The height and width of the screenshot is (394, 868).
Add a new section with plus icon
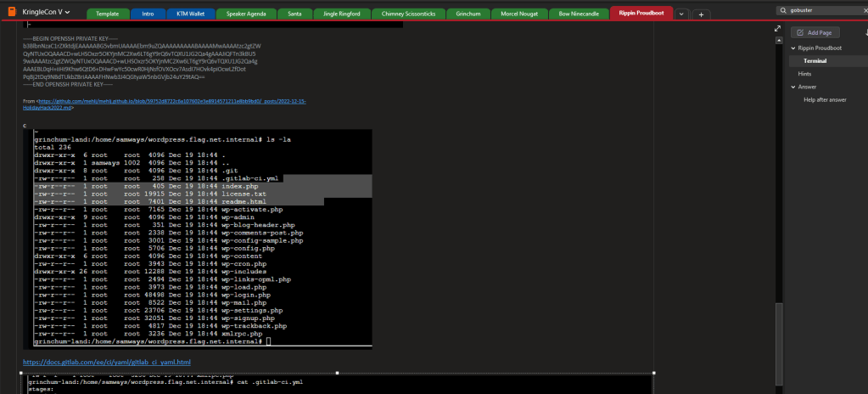coord(702,14)
